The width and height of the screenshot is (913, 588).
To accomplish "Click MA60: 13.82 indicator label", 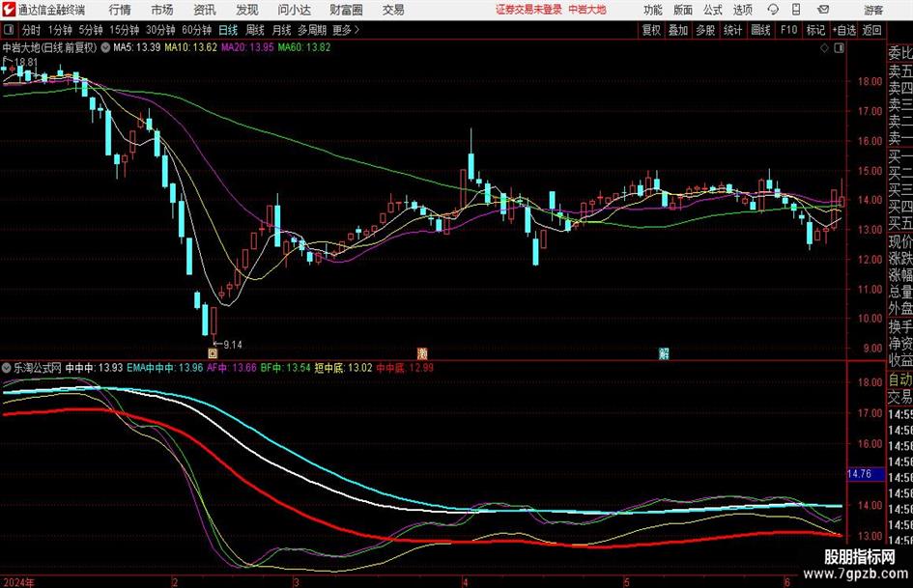I will pyautogui.click(x=304, y=47).
